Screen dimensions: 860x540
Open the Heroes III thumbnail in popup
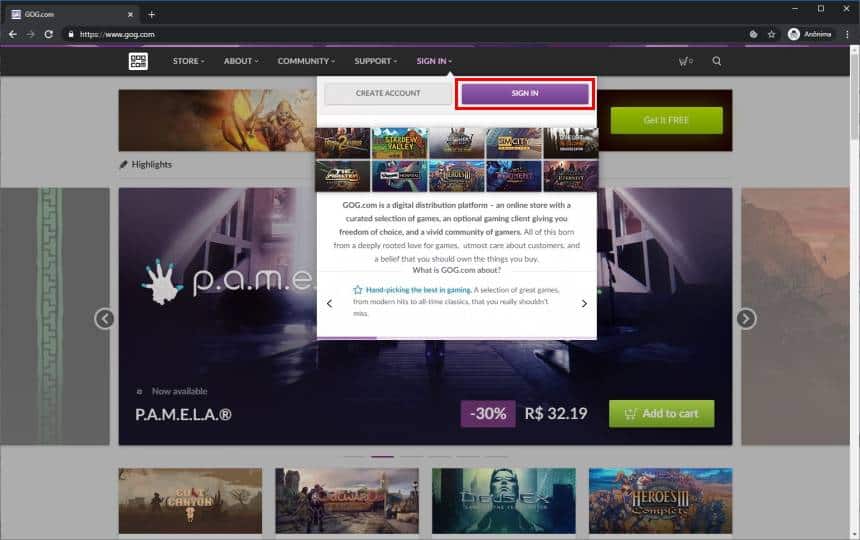point(457,175)
